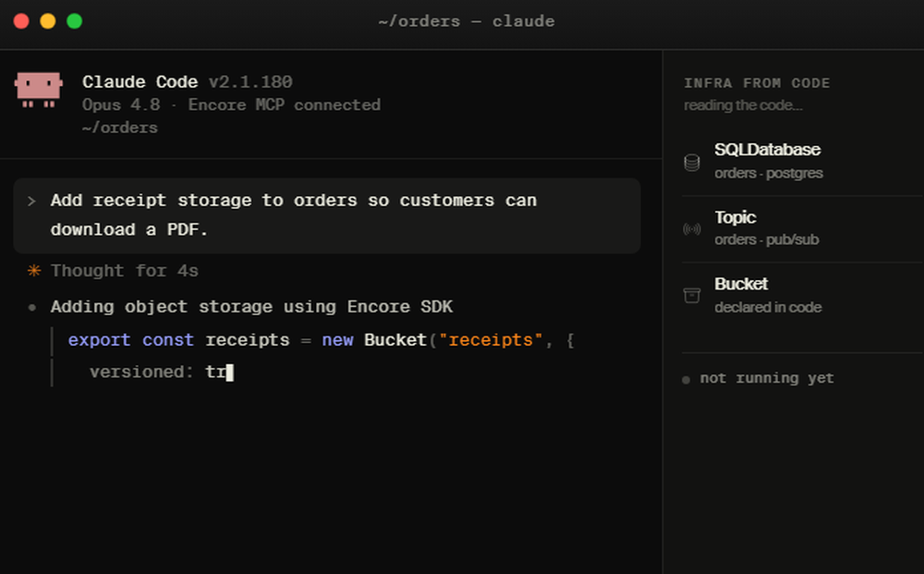Viewport: 924px width, 574px height.
Task: Close the window with the red button
Action: coord(21,21)
